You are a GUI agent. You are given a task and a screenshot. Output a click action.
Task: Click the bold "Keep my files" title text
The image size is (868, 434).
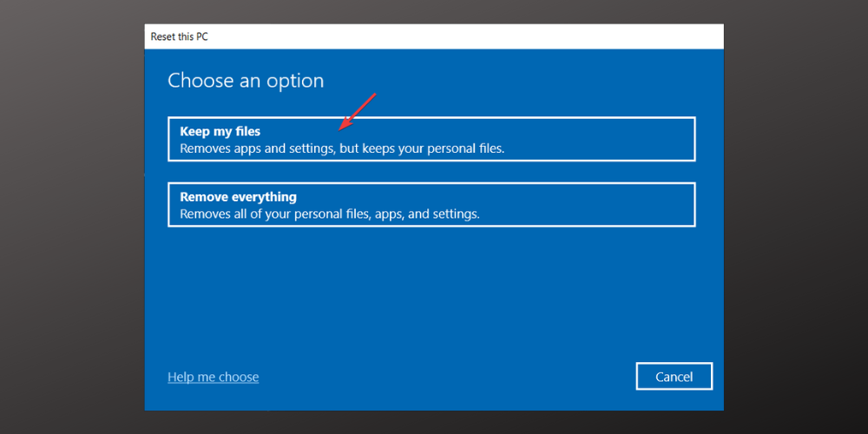pyautogui.click(x=220, y=131)
